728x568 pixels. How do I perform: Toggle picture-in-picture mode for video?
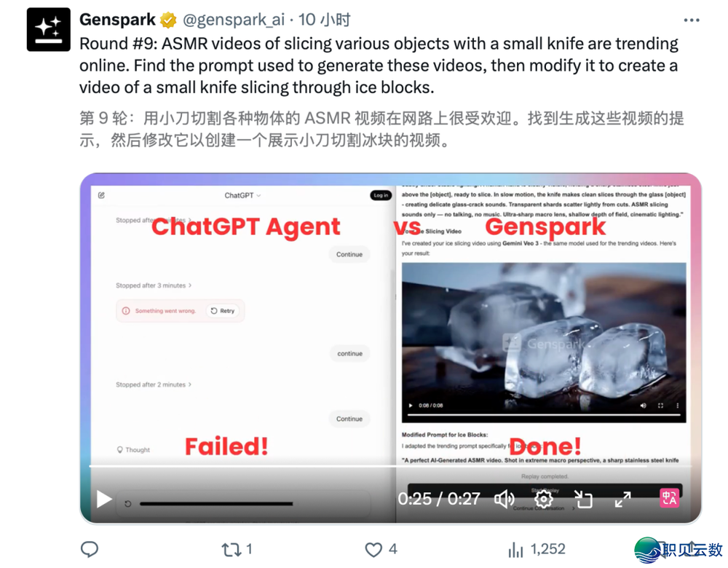click(583, 500)
